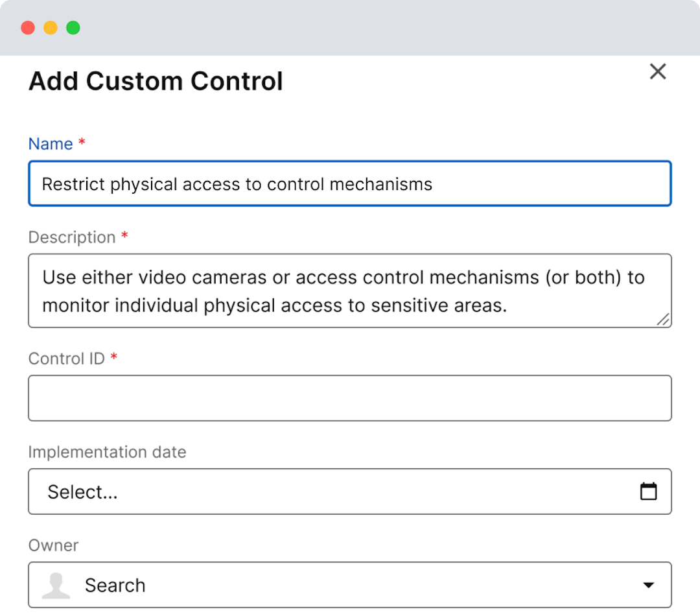
Task: Focus the Name text field
Action: pyautogui.click(x=350, y=184)
